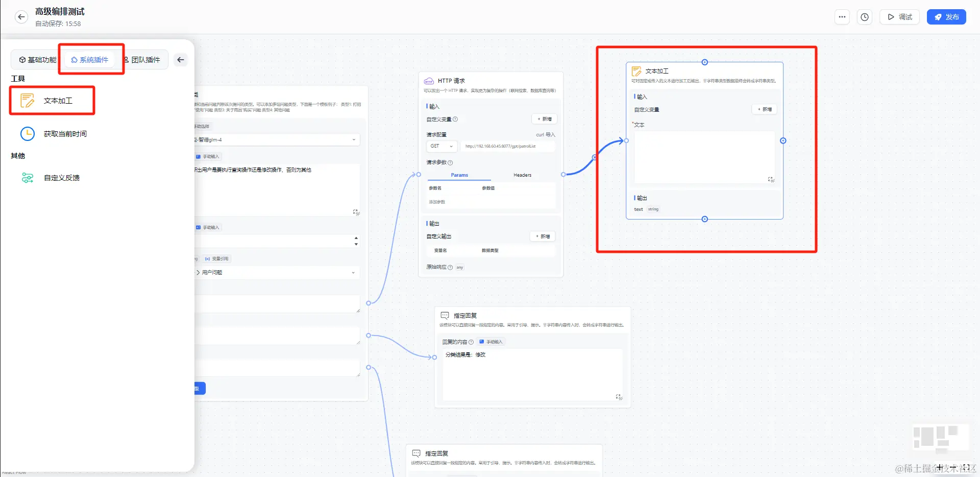Switch to the 基础功能 tab
This screenshot has height=477, width=980.
coord(38,60)
